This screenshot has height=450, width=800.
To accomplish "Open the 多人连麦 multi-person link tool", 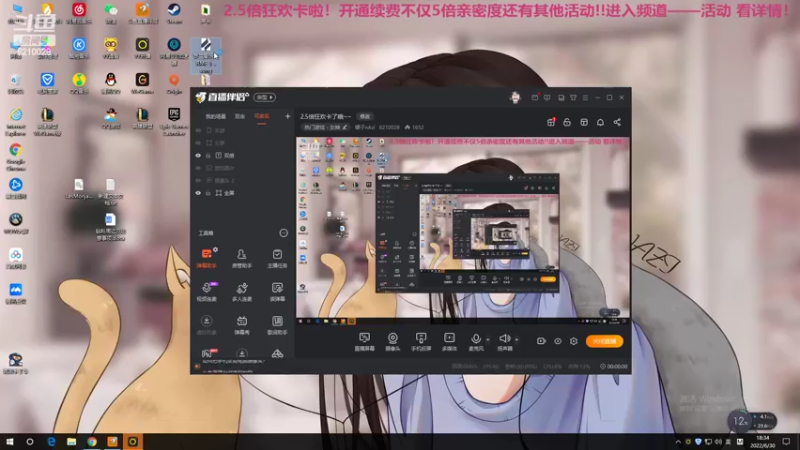I will (242, 292).
